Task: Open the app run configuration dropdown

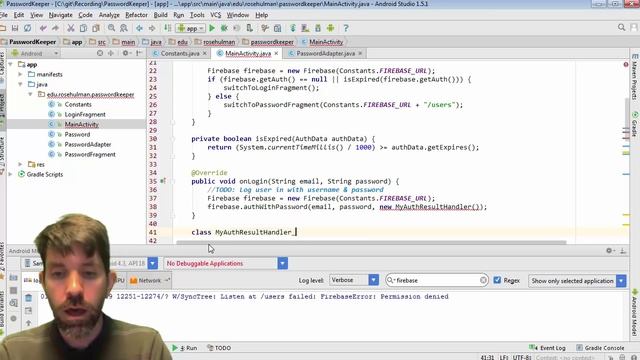Action: click(x=191, y=28)
